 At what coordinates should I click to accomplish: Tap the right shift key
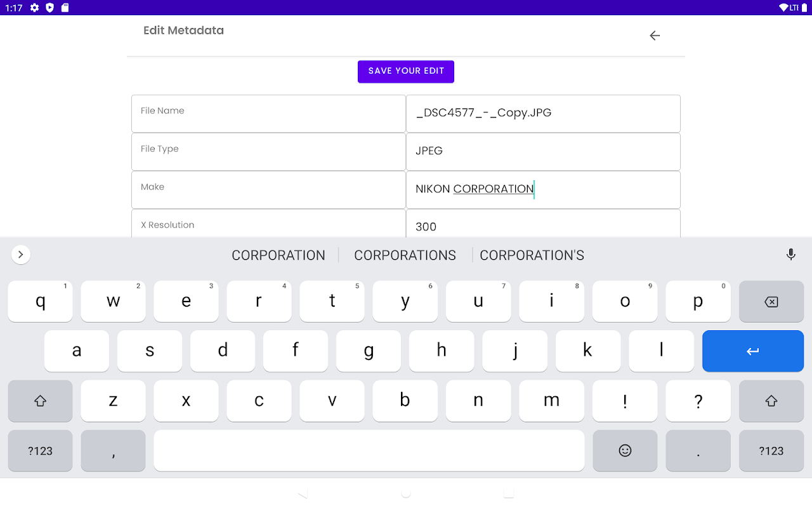coord(771,401)
